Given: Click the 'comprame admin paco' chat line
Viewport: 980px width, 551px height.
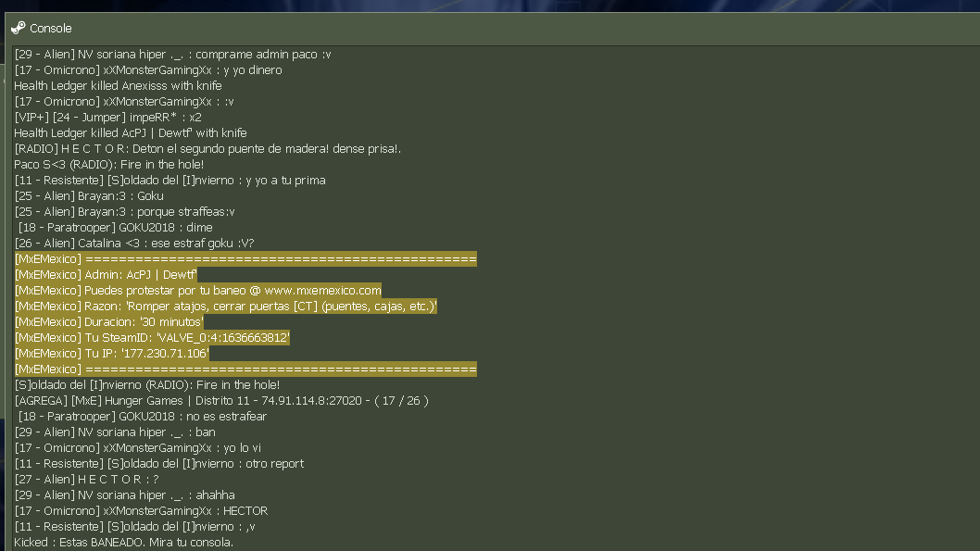Looking at the screenshot, I should (172, 55).
